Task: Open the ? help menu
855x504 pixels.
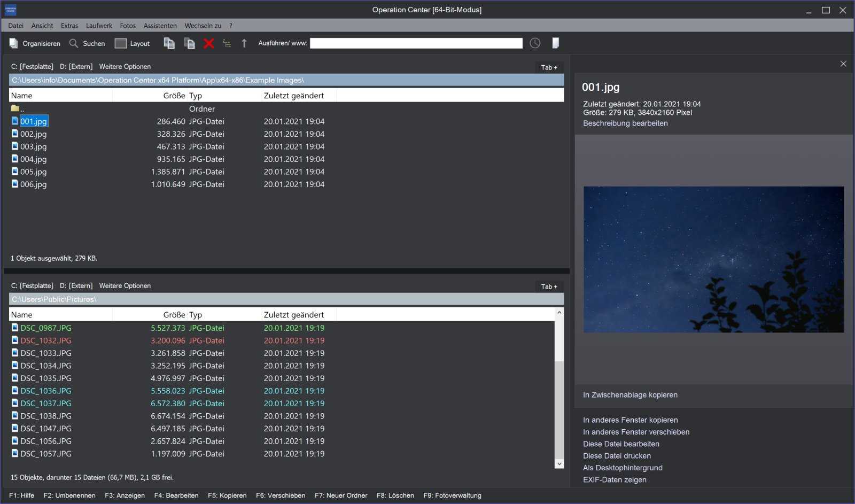Action: (231, 26)
